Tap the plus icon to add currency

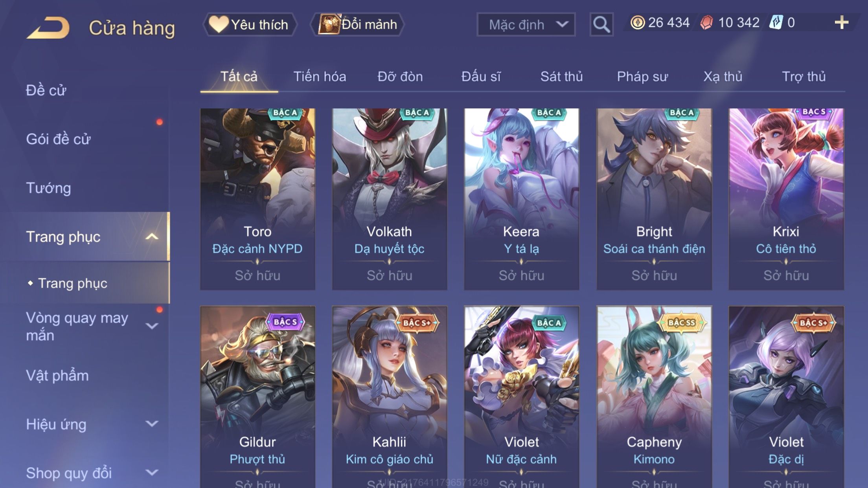(x=841, y=22)
